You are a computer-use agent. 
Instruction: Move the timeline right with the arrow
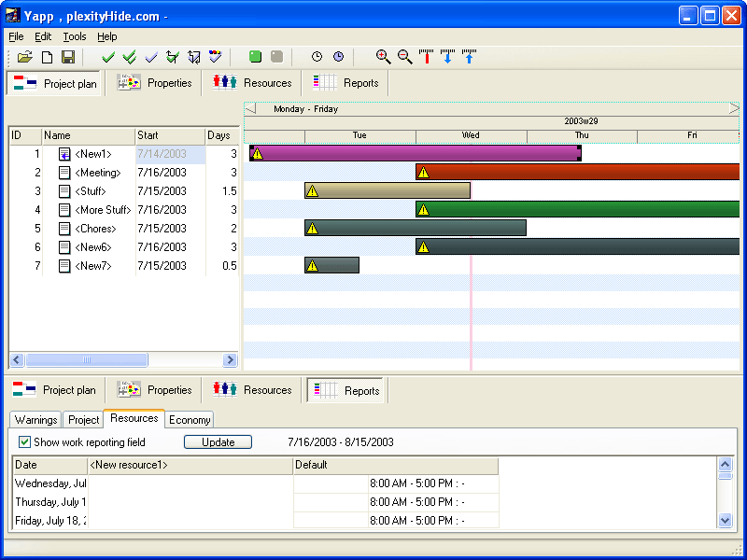coord(734,108)
